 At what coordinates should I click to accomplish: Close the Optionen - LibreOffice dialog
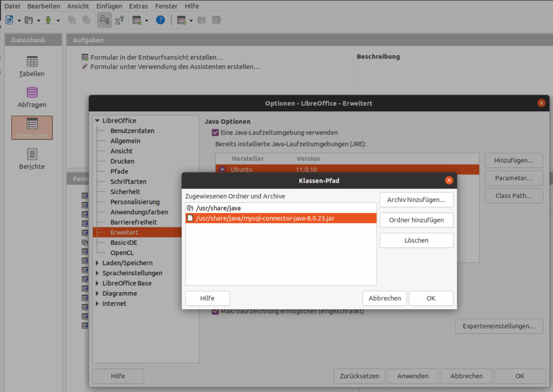coord(541,103)
